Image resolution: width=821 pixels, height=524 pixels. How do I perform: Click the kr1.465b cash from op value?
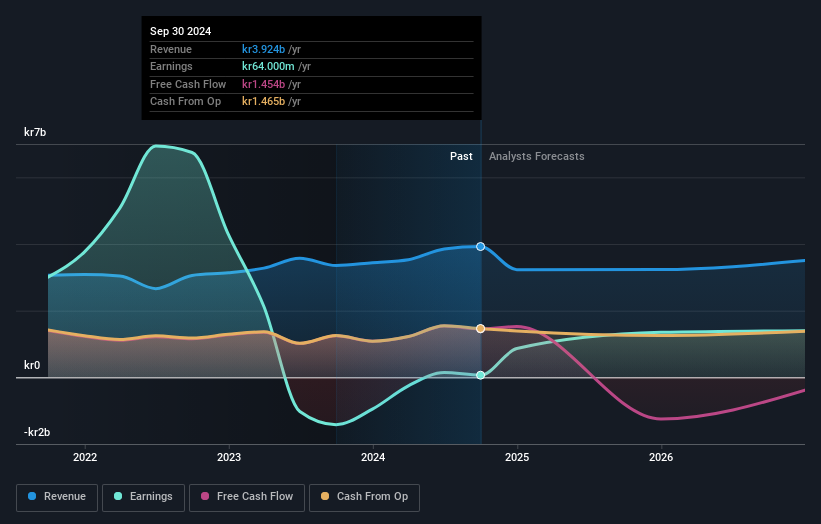pos(263,102)
